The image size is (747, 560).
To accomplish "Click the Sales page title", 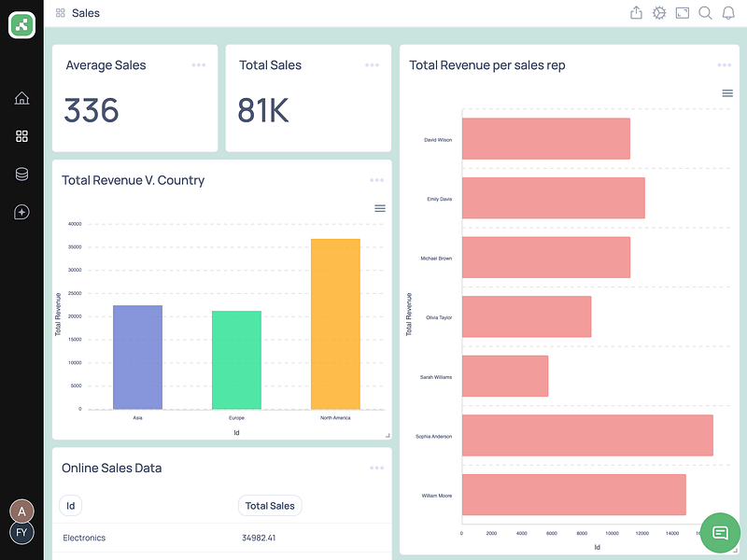I will pos(86,13).
